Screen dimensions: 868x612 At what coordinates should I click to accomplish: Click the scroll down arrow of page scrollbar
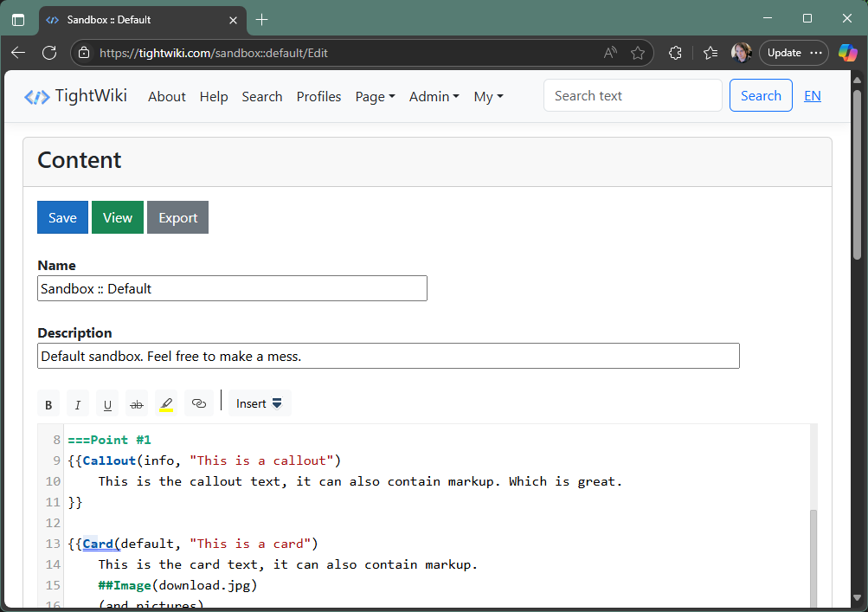(857, 597)
